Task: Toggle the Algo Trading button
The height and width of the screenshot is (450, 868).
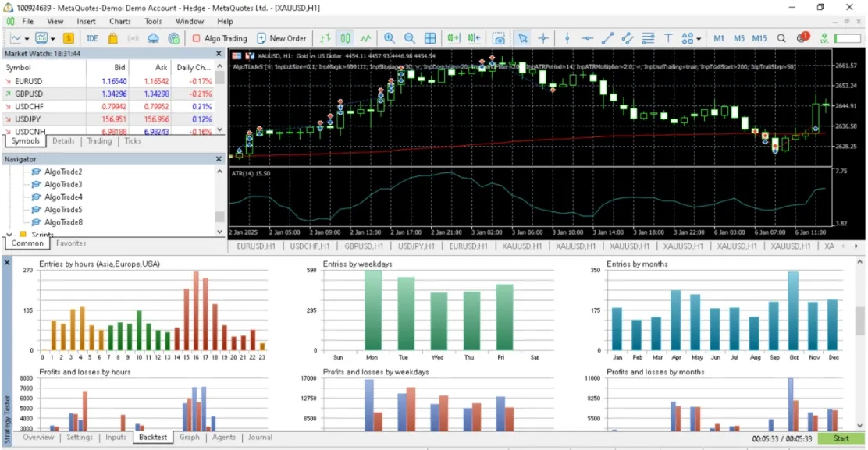Action: [220, 38]
